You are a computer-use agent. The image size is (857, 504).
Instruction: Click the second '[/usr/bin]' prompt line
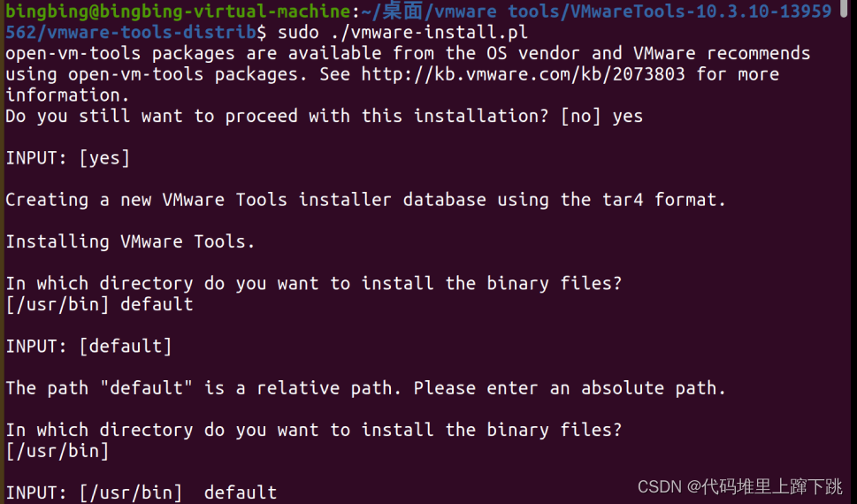(57, 451)
